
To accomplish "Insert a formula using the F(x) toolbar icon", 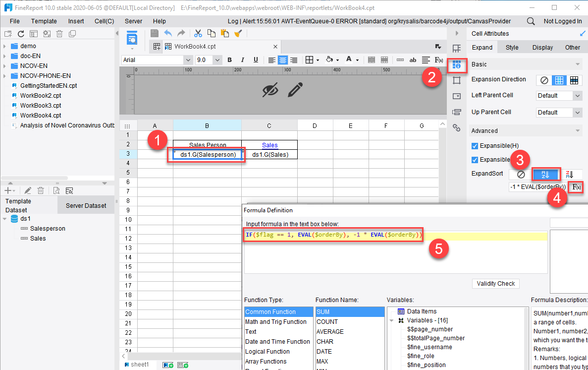I will pos(438,60).
